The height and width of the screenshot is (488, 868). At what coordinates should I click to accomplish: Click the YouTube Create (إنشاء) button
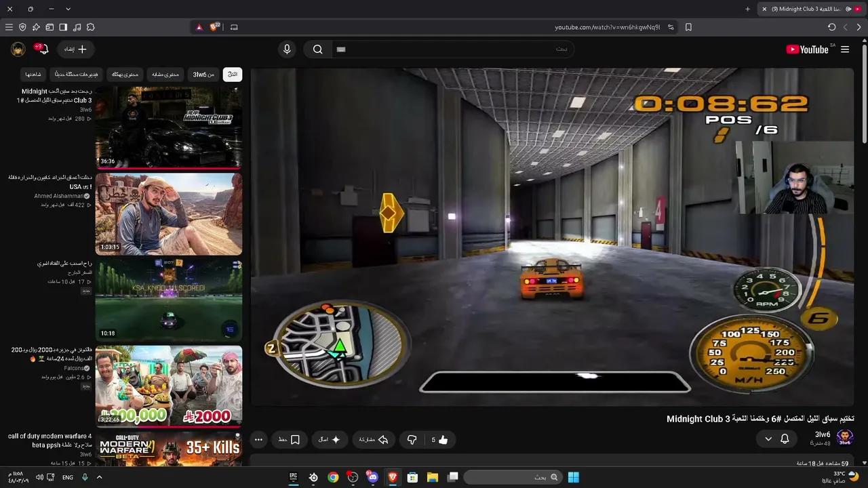pos(75,49)
